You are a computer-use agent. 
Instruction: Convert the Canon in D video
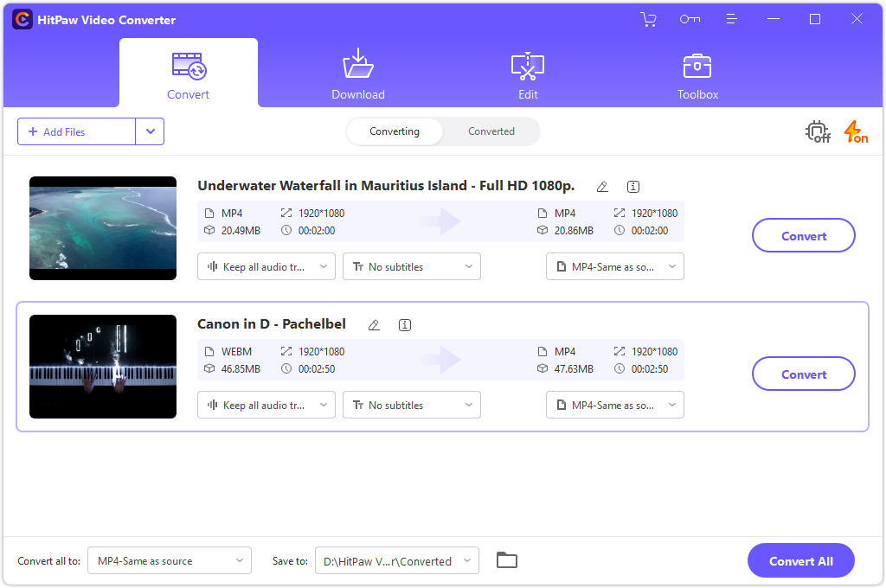pos(804,374)
